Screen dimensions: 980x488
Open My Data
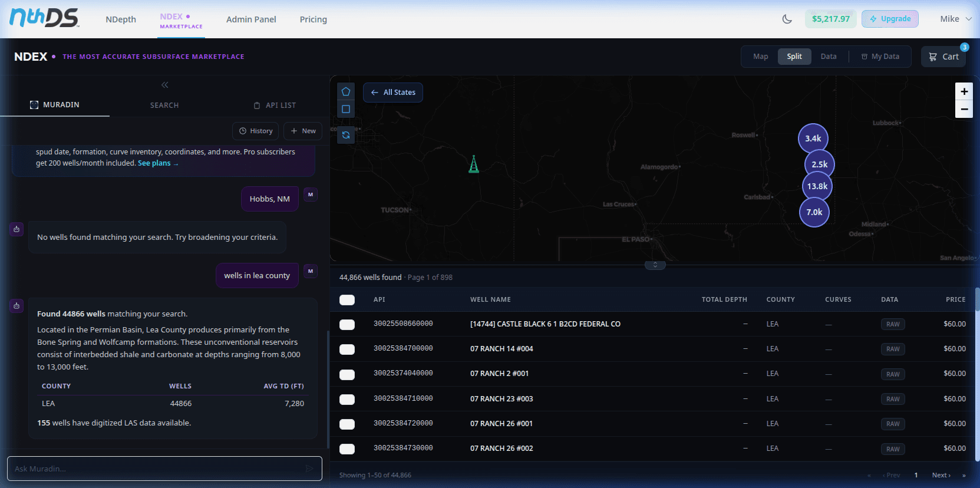pos(880,57)
